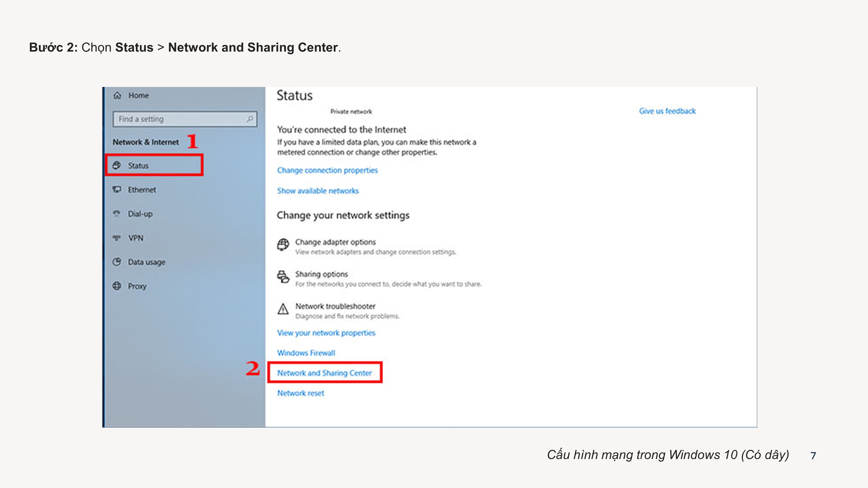Screen dimensions: 868x488
Task: Click You're connected to the Internet text
Action: point(342,130)
